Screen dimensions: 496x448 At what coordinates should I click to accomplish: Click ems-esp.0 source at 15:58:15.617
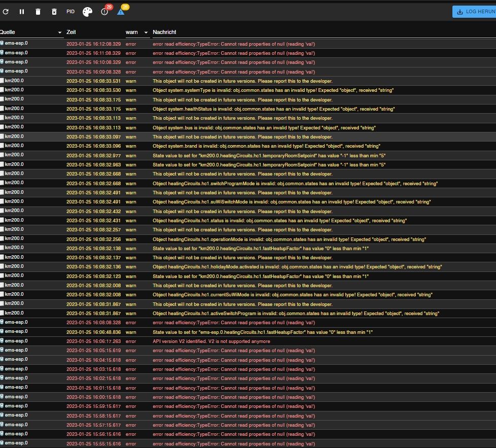(16, 415)
